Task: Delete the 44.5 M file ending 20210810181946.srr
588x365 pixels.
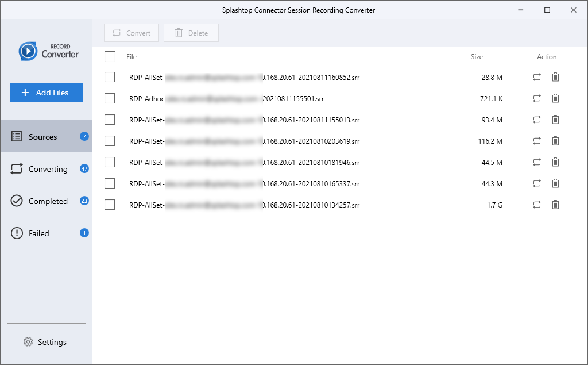Action: (x=555, y=162)
